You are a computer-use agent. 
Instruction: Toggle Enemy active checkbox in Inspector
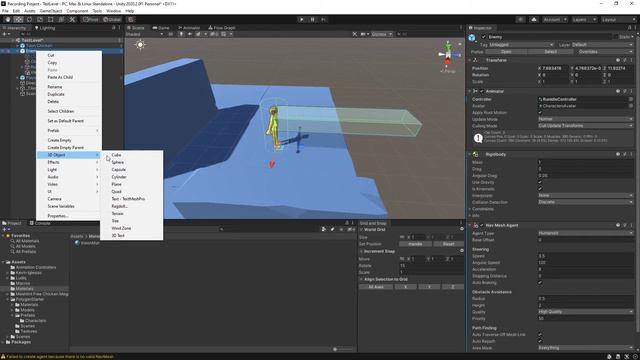[484, 37]
